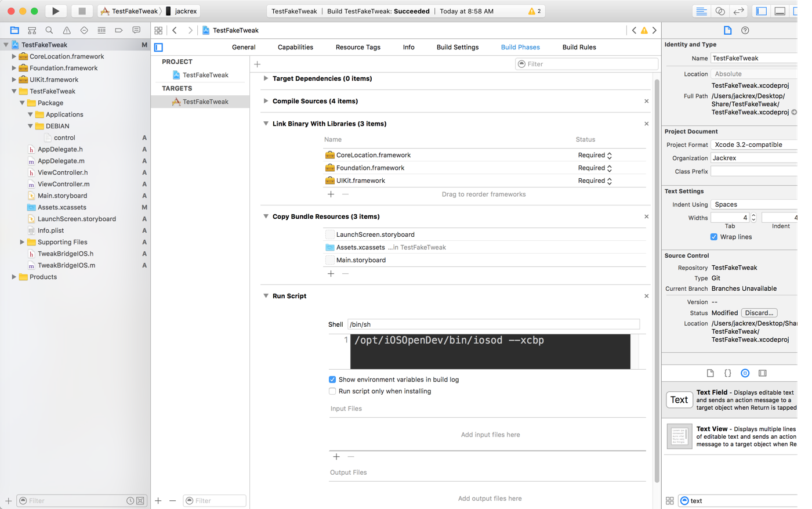The image size is (812, 509).
Task: Open the Test navigator
Action: [x=84, y=30]
